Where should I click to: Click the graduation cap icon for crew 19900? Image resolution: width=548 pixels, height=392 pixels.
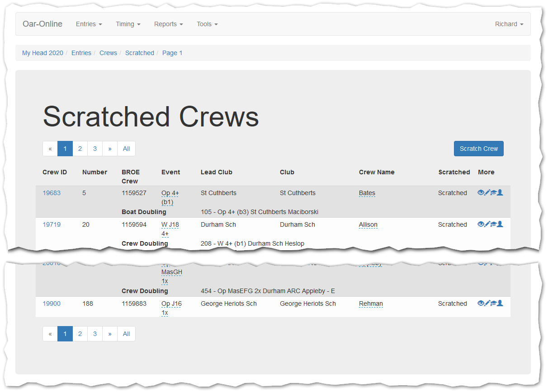[x=493, y=303]
